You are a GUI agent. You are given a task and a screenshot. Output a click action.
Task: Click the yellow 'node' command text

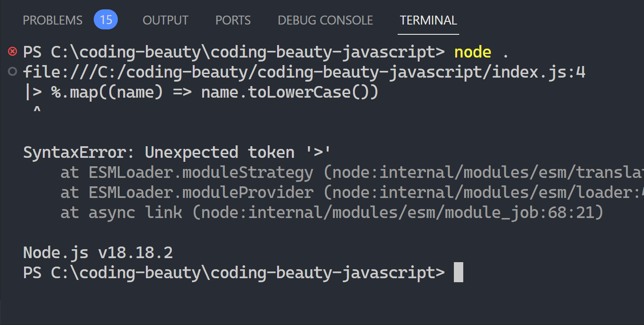tap(473, 52)
